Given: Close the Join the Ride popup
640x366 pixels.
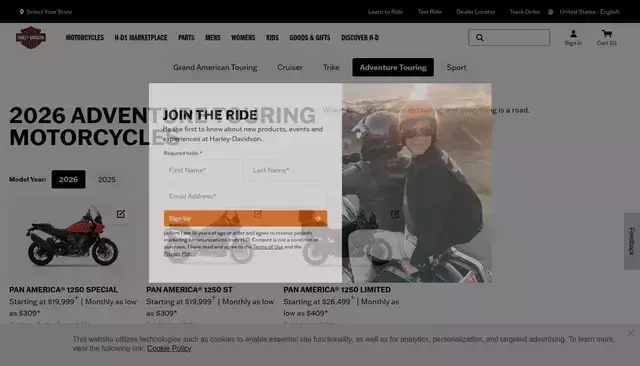Looking at the screenshot, I should point(482,93).
